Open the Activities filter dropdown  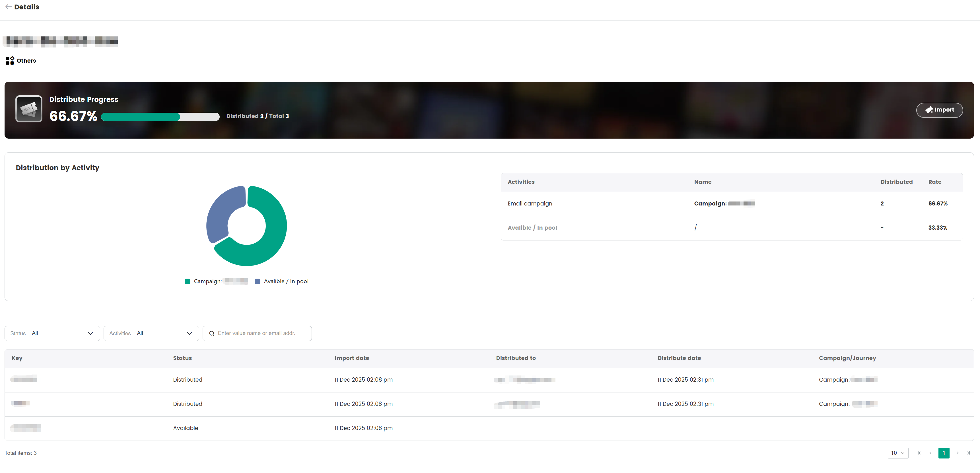tap(151, 333)
